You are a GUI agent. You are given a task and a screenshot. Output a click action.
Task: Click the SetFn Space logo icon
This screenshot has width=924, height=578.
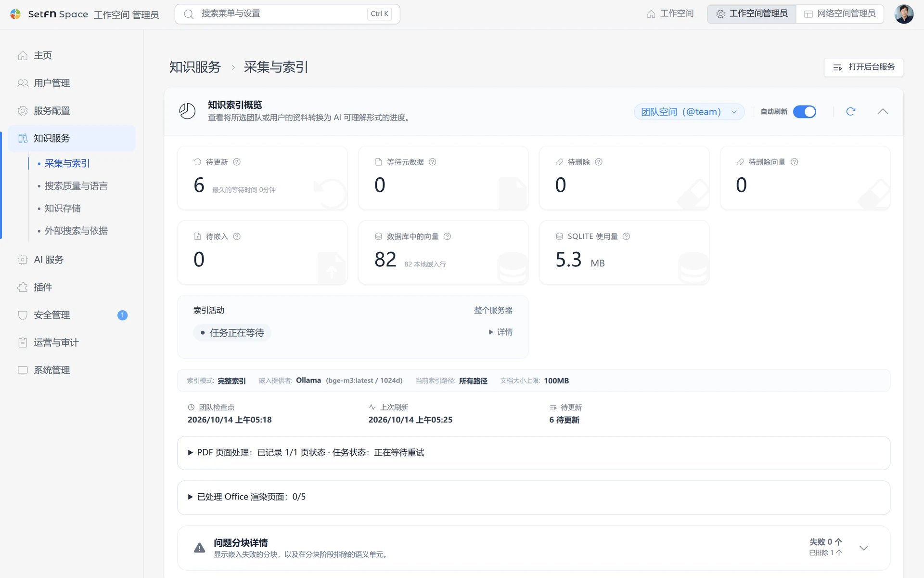coord(15,14)
